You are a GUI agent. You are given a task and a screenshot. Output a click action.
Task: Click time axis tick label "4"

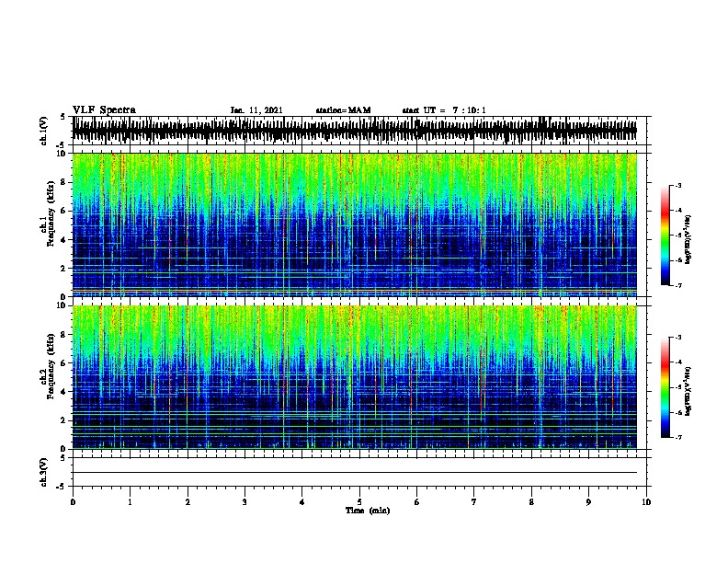point(302,502)
